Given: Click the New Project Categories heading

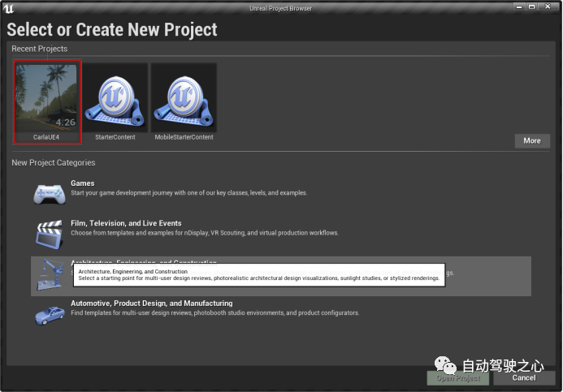Looking at the screenshot, I should [x=54, y=163].
